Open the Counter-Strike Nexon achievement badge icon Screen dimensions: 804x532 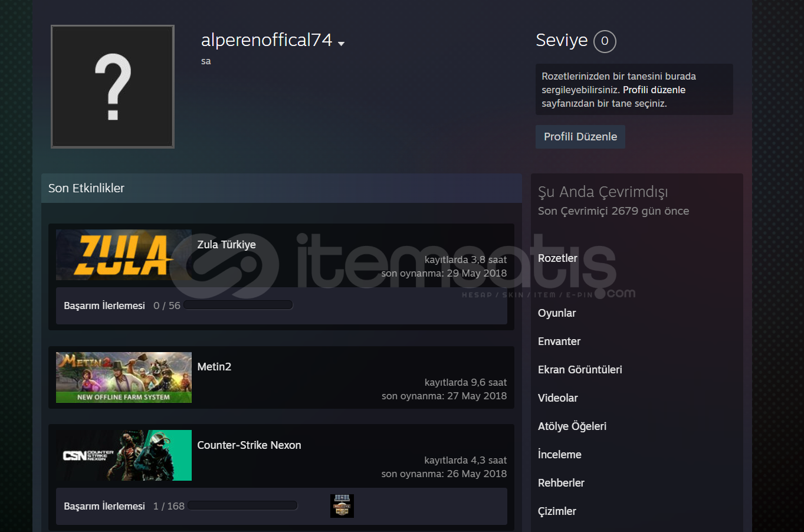(342, 506)
